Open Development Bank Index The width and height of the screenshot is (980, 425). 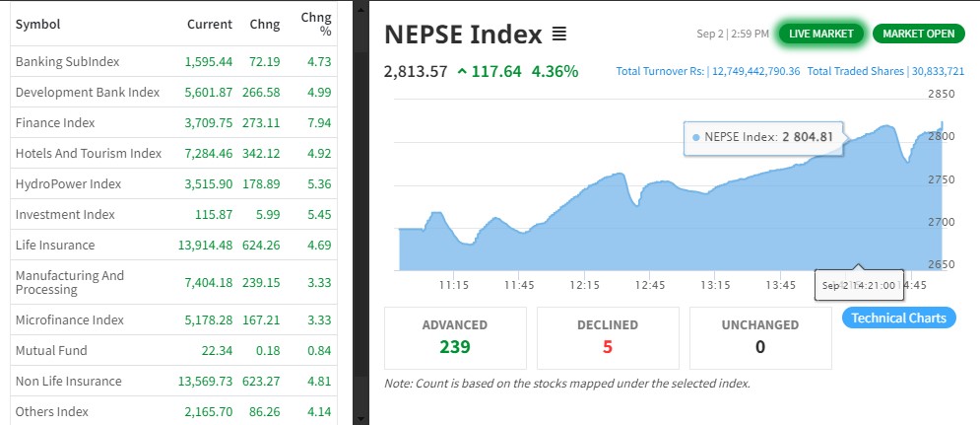pos(87,92)
